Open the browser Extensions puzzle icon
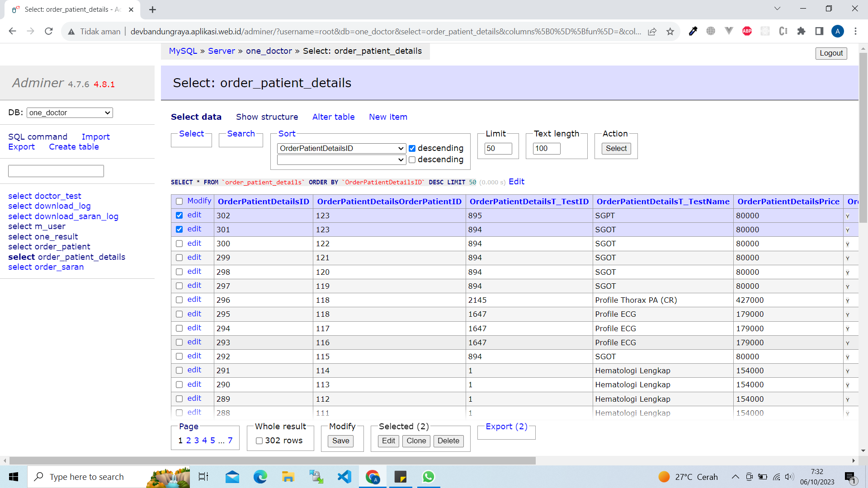The width and height of the screenshot is (868, 488). (801, 31)
